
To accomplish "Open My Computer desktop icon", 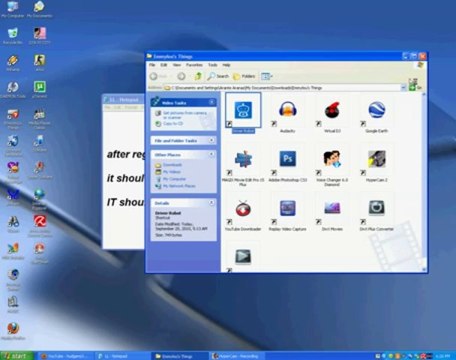I will pos(13,9).
